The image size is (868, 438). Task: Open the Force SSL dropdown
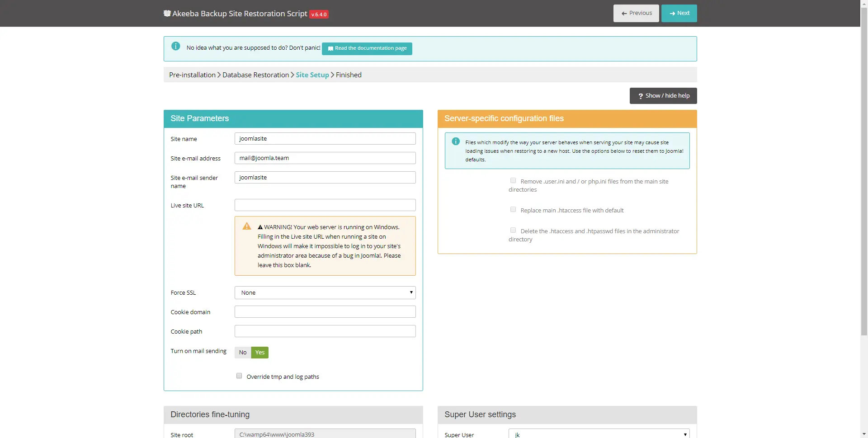tap(325, 293)
